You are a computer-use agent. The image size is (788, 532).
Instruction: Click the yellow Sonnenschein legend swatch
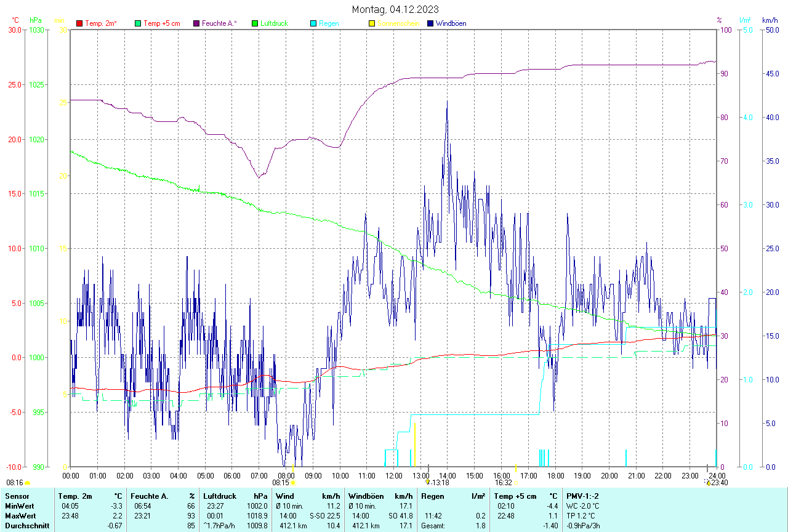(372, 23)
